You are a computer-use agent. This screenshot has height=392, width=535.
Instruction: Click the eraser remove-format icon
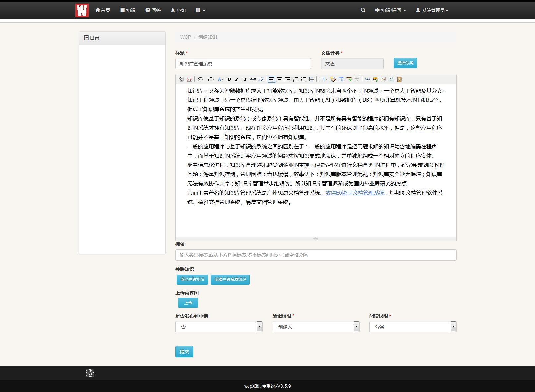pyautogui.click(x=261, y=79)
